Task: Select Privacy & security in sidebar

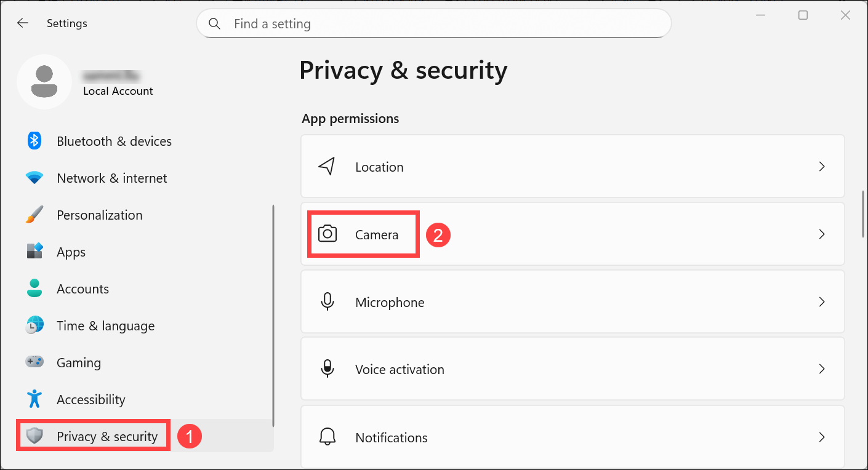Action: click(106, 436)
